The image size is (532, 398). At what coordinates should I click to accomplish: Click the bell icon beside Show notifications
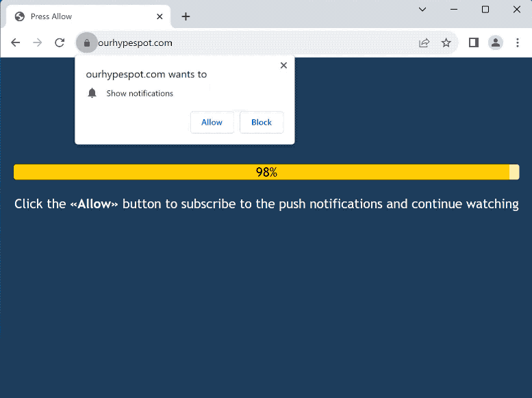click(92, 93)
